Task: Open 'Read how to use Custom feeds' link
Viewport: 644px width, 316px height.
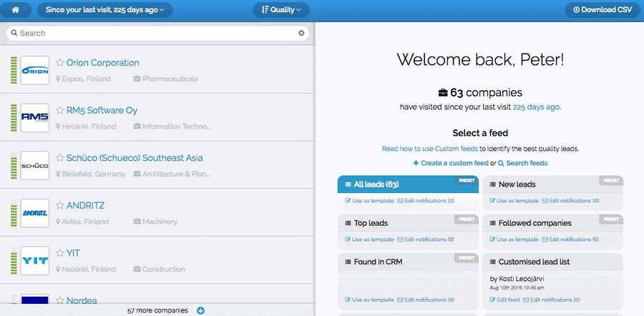Action: point(430,149)
